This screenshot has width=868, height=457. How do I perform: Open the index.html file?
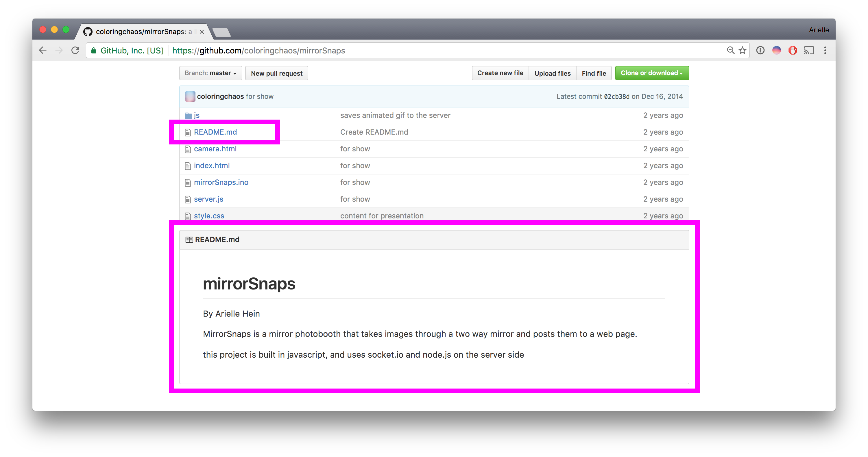[x=212, y=166]
